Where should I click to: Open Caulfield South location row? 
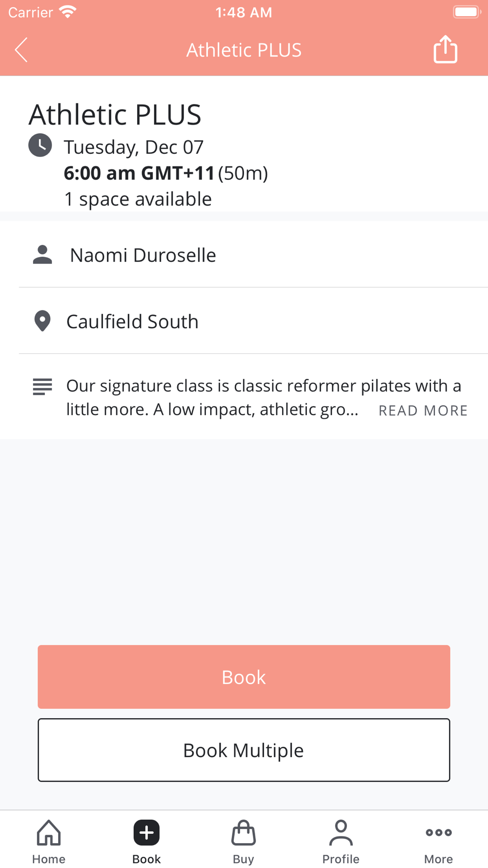pyautogui.click(x=253, y=321)
